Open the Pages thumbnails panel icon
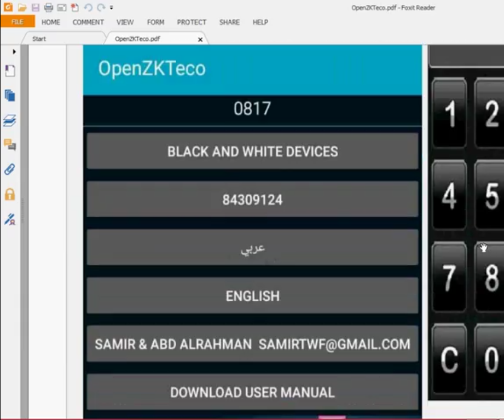Image resolution: width=504 pixels, height=420 pixels. 10,95
